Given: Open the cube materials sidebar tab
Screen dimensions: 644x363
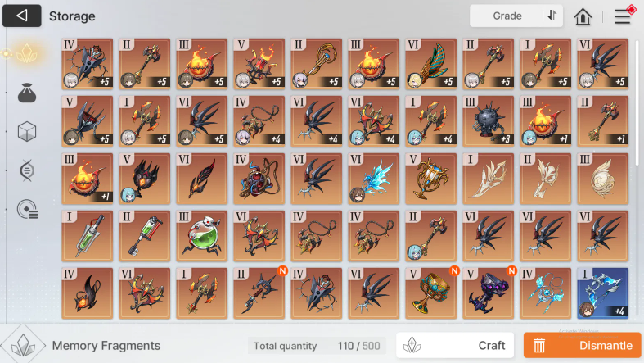Looking at the screenshot, I should (27, 132).
